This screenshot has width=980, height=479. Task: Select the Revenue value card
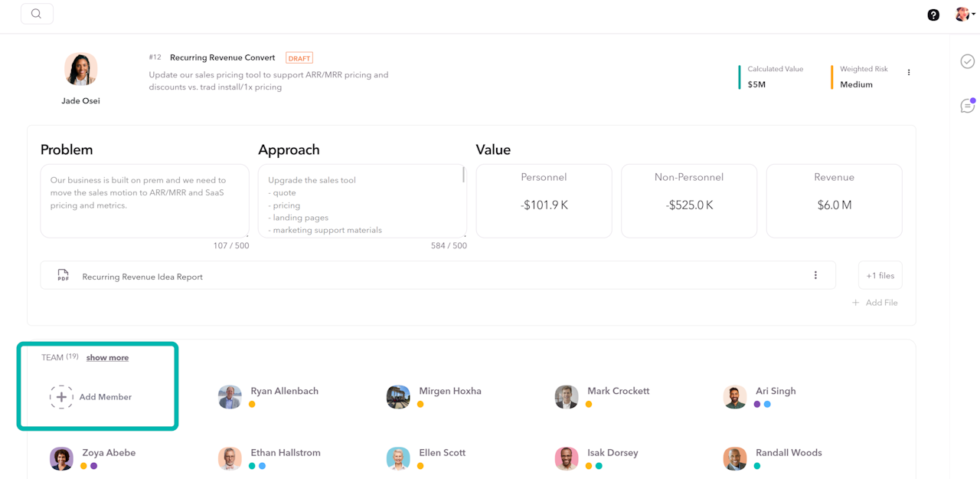834,201
